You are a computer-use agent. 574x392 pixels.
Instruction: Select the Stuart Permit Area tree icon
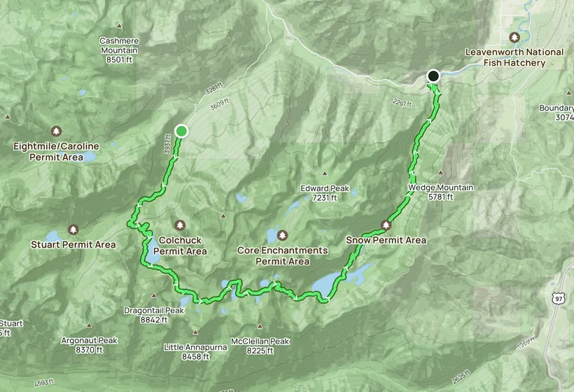point(73,230)
